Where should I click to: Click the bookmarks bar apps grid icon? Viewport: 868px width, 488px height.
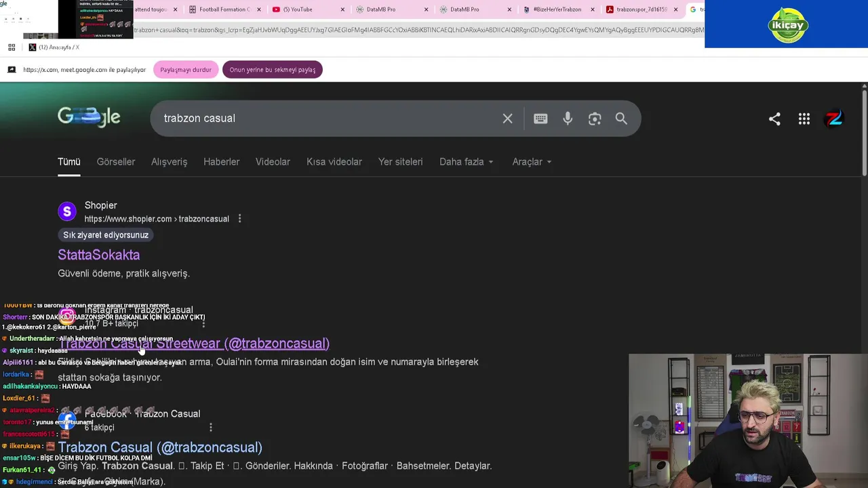click(x=12, y=47)
